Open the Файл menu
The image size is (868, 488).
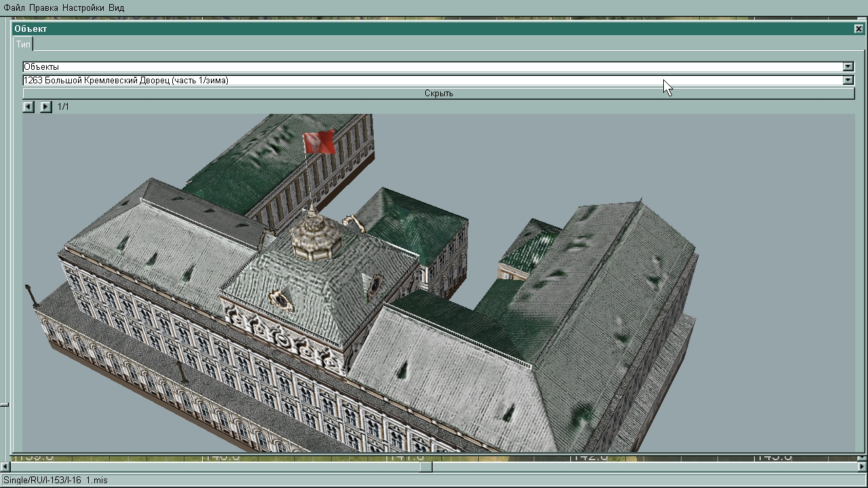[x=14, y=7]
